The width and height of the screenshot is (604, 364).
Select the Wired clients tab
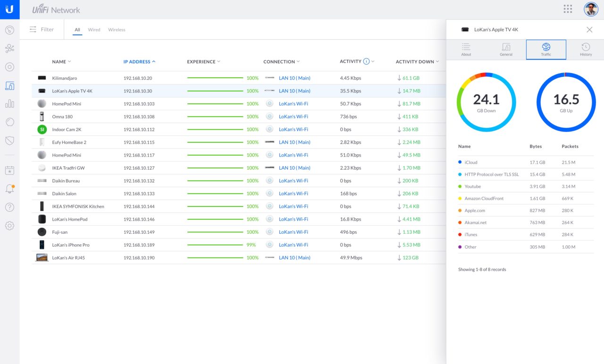click(94, 30)
